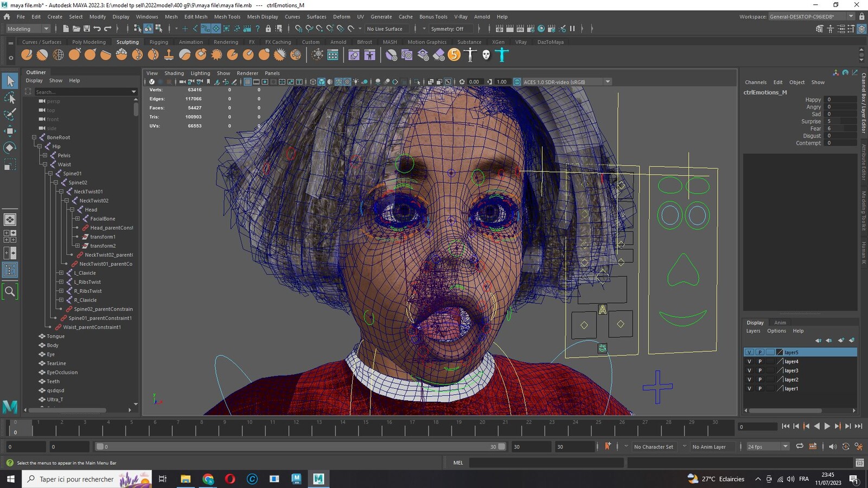Open the Script Editor icon at bottom right
The height and width of the screenshot is (488, 868).
(859, 463)
